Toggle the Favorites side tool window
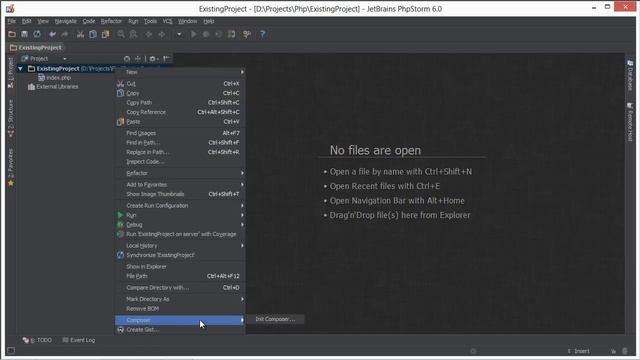The height and width of the screenshot is (360, 640). click(11, 167)
